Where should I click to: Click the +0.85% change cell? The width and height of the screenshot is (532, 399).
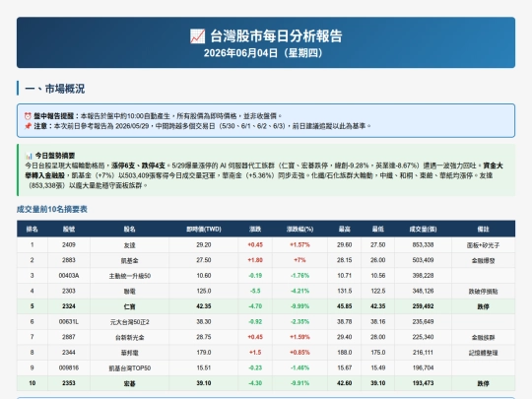[299, 352]
